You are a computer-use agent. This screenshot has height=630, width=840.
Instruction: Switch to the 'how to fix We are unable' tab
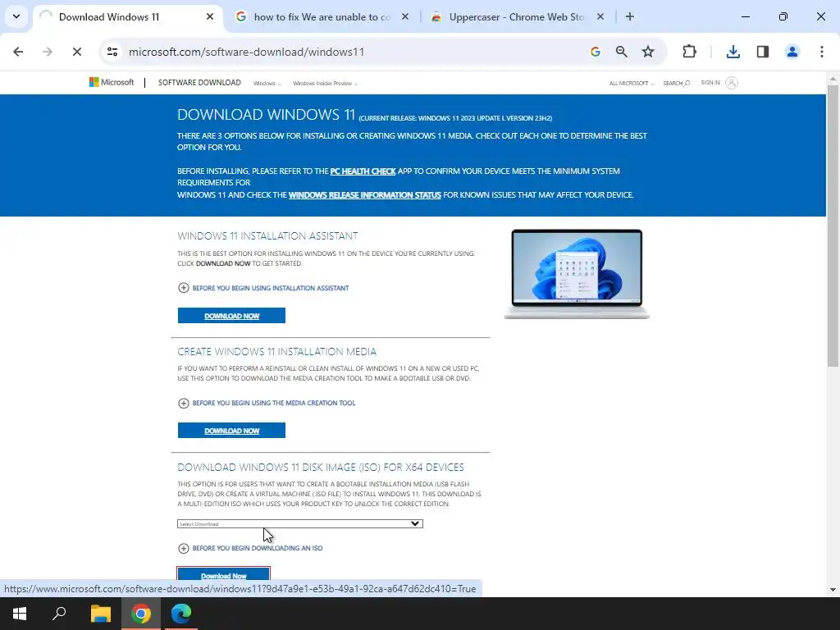[322, 17]
